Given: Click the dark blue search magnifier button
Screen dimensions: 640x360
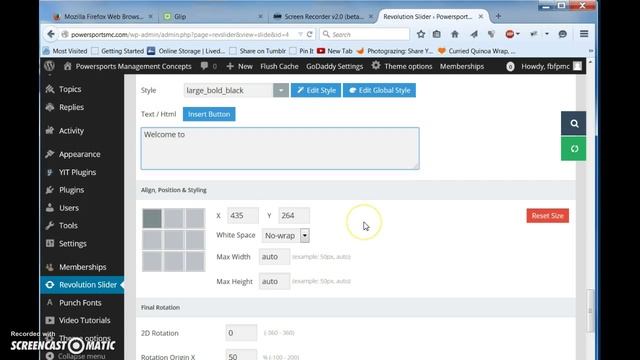Looking at the screenshot, I should pos(573,123).
